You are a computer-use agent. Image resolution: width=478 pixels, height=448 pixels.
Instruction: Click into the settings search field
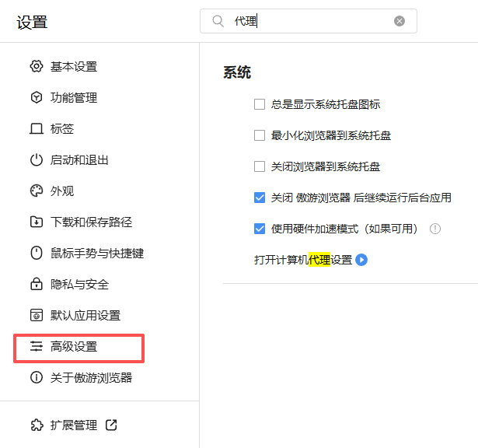(x=311, y=21)
